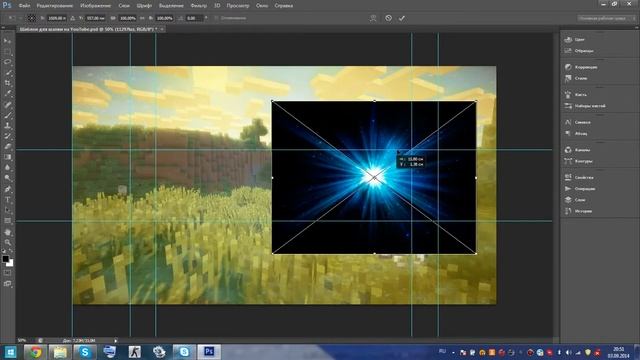Open the Операции panel
This screenshot has height=360, width=640.
point(580,189)
